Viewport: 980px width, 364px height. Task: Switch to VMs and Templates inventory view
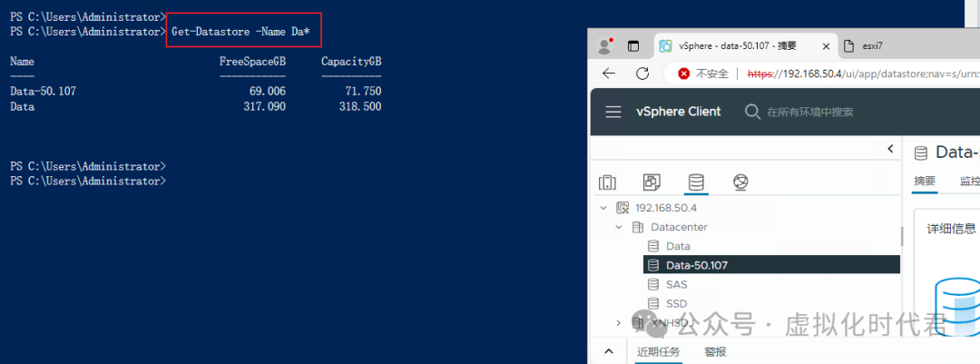[652, 182]
